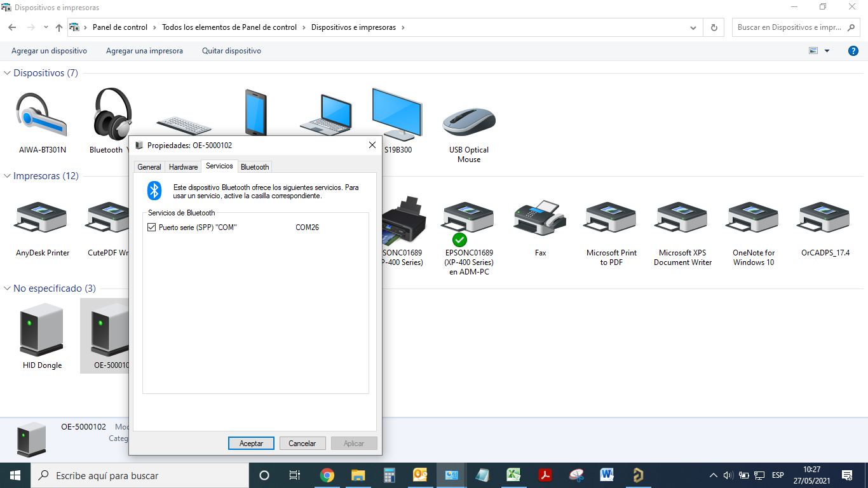Select OneNote for Windows 10 printer
The height and width of the screenshot is (488, 868).
point(754,234)
